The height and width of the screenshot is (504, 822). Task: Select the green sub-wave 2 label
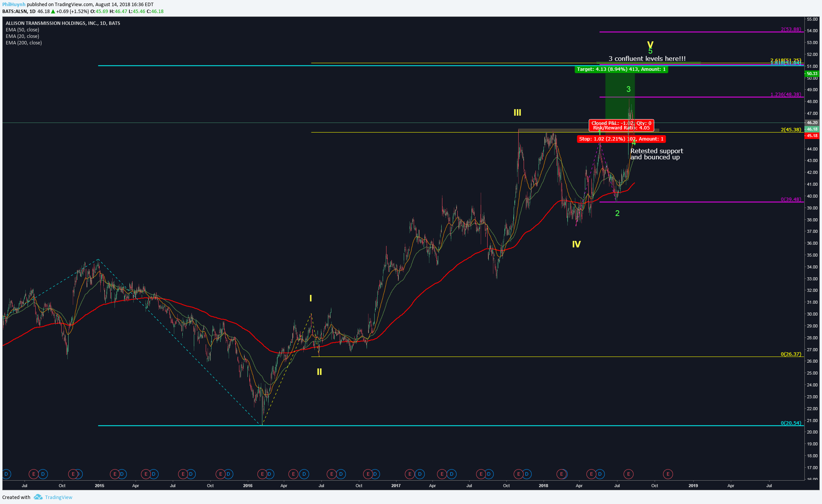[617, 213]
